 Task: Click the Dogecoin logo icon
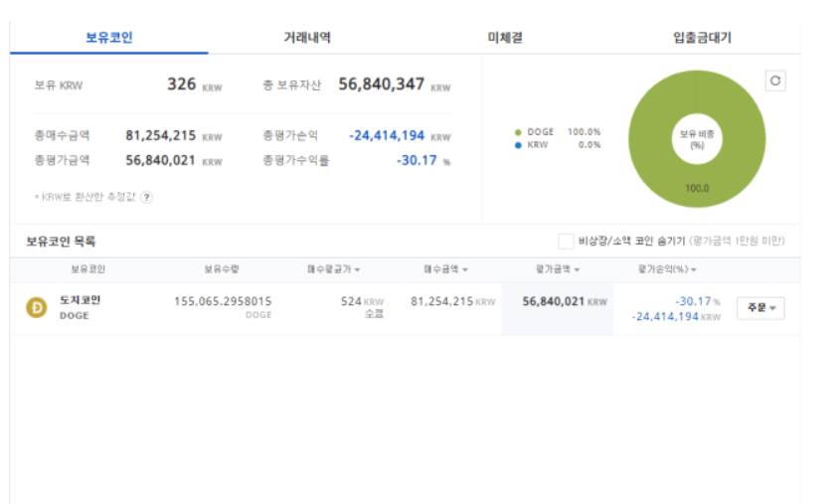tap(36, 308)
